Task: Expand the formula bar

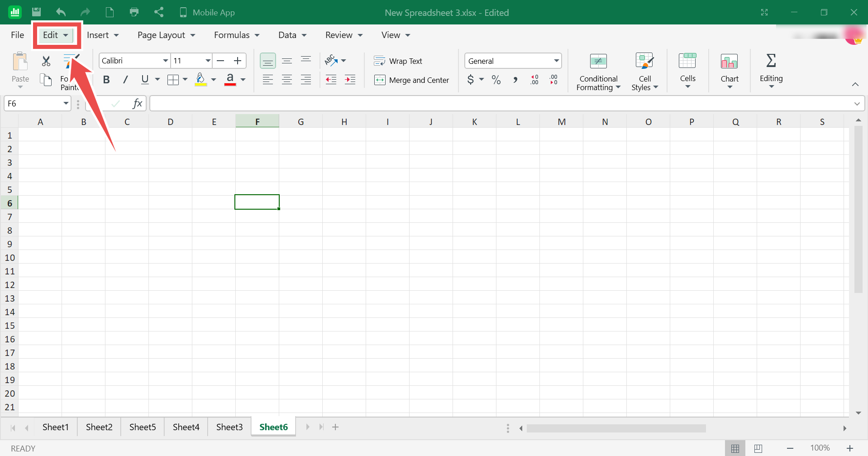Action: click(x=857, y=104)
